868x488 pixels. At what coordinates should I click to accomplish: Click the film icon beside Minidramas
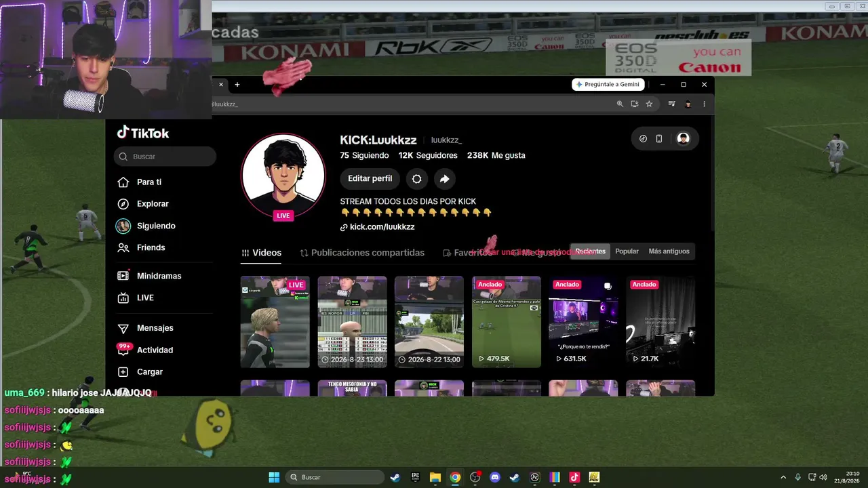[x=123, y=276]
